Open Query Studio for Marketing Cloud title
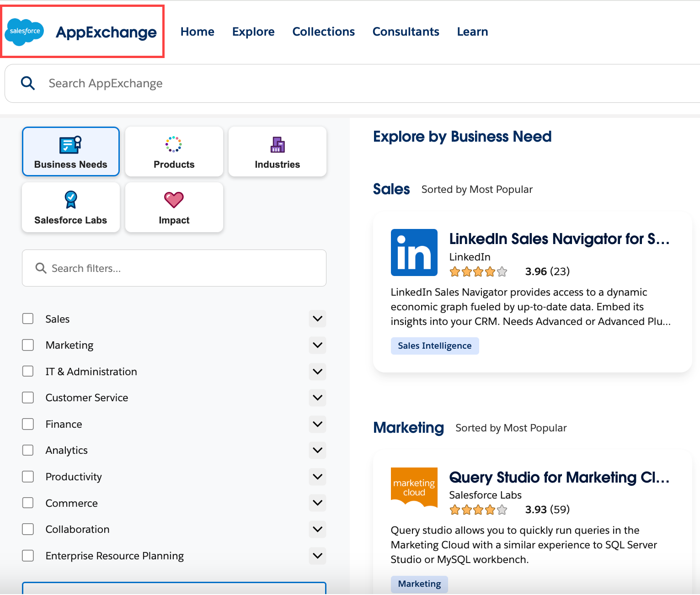700x595 pixels. click(559, 477)
